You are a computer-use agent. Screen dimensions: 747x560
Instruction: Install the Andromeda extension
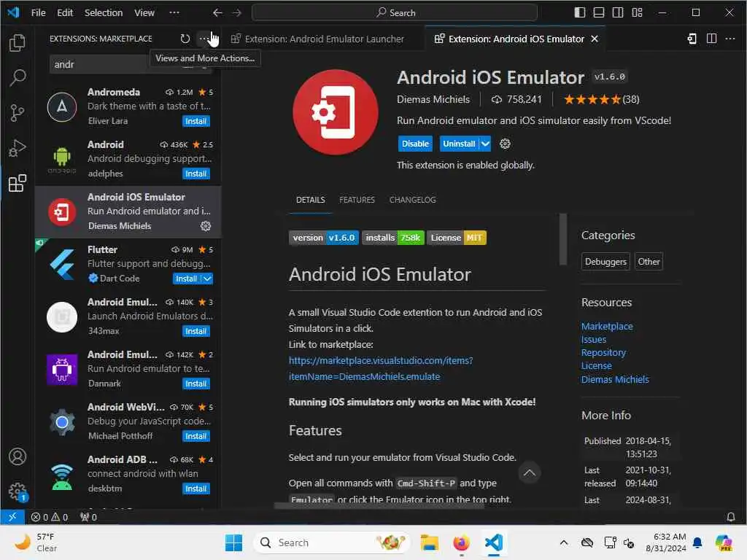pyautogui.click(x=196, y=122)
